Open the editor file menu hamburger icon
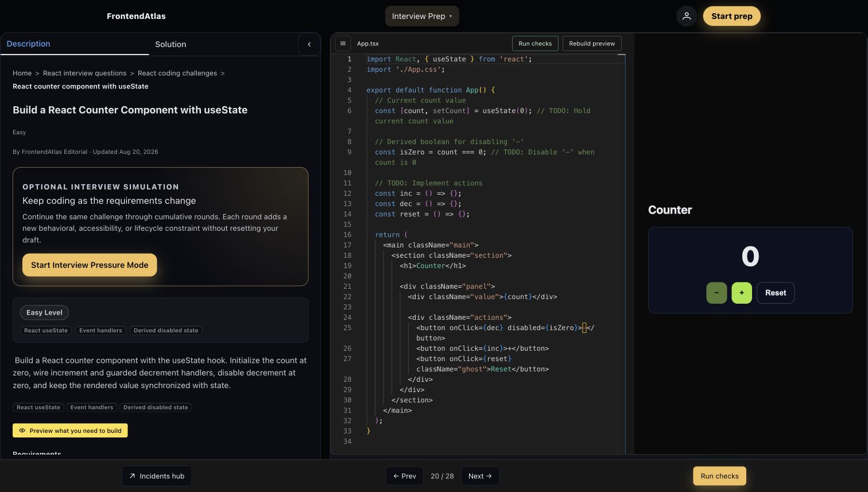The image size is (868, 492). [343, 44]
